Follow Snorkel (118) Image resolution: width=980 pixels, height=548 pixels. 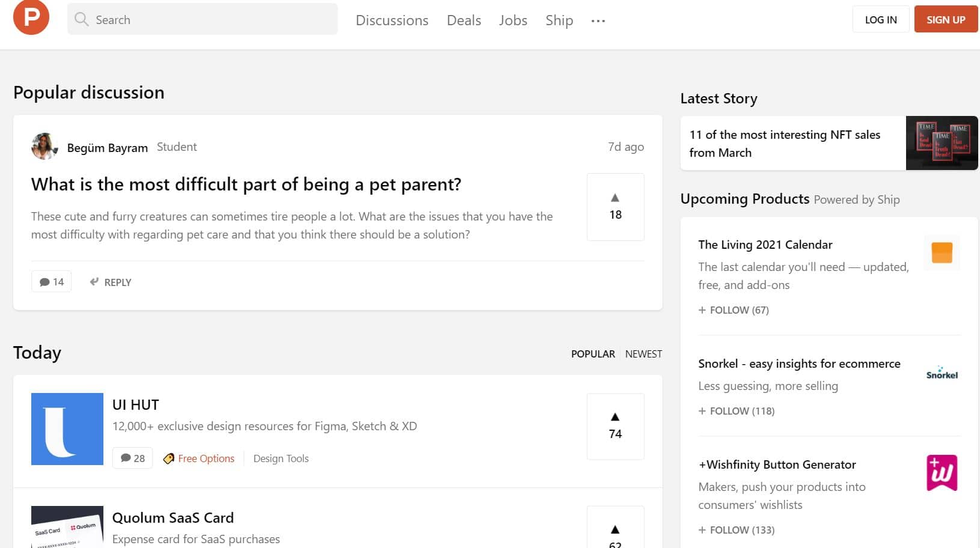[x=737, y=411]
